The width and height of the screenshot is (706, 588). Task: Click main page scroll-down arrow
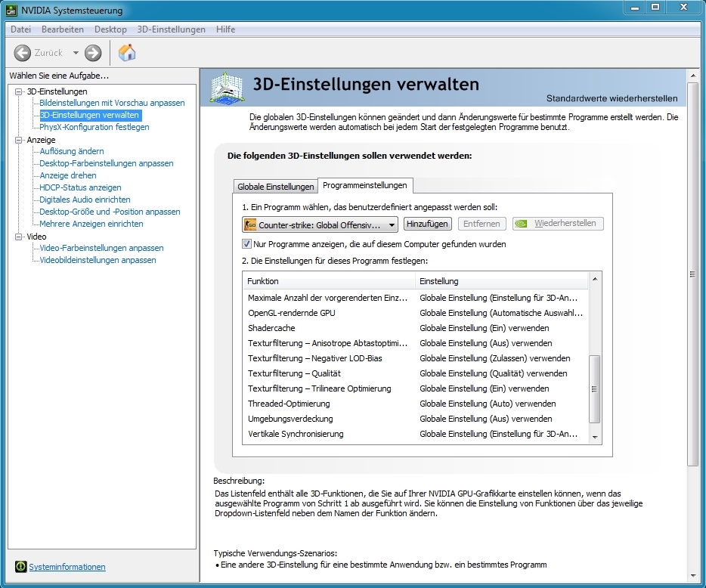point(693,575)
